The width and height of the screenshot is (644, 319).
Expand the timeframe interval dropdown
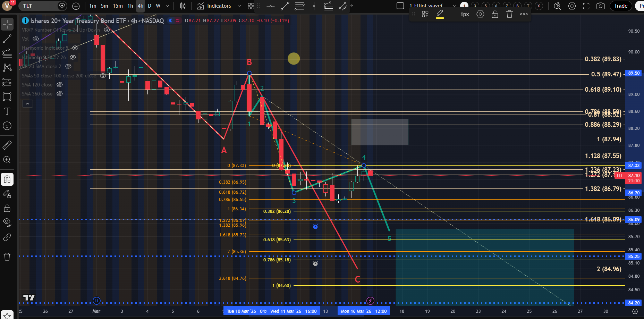click(x=167, y=6)
